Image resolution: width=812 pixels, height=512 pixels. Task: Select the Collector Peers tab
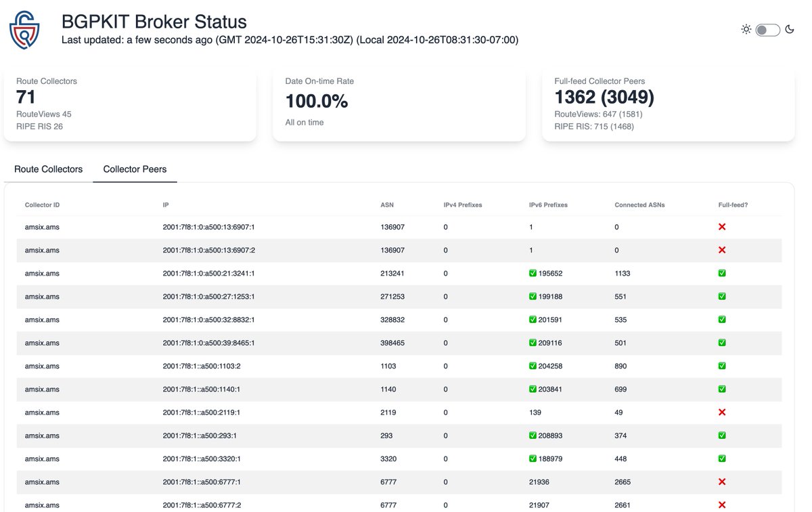[134, 169]
